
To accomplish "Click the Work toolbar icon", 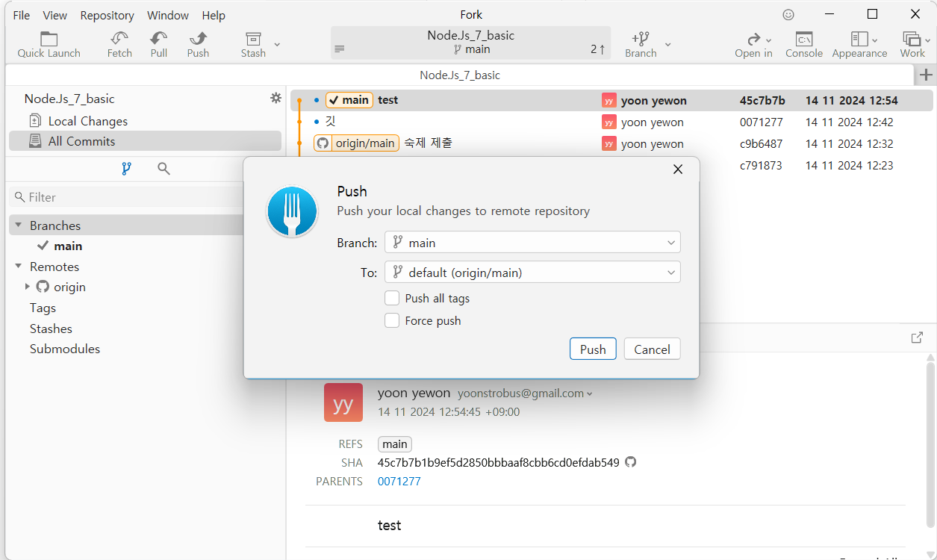I will pyautogui.click(x=912, y=45).
